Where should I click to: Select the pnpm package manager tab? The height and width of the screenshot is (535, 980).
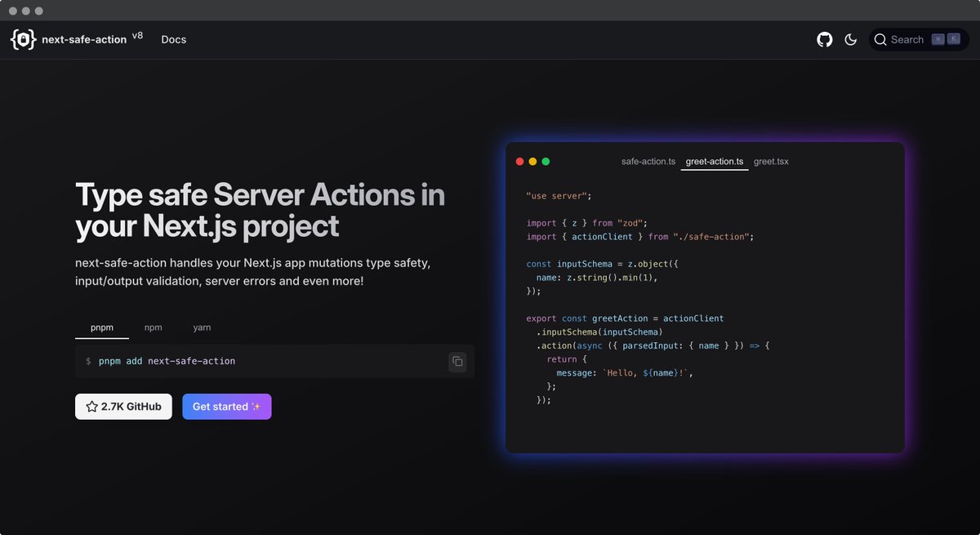click(101, 327)
